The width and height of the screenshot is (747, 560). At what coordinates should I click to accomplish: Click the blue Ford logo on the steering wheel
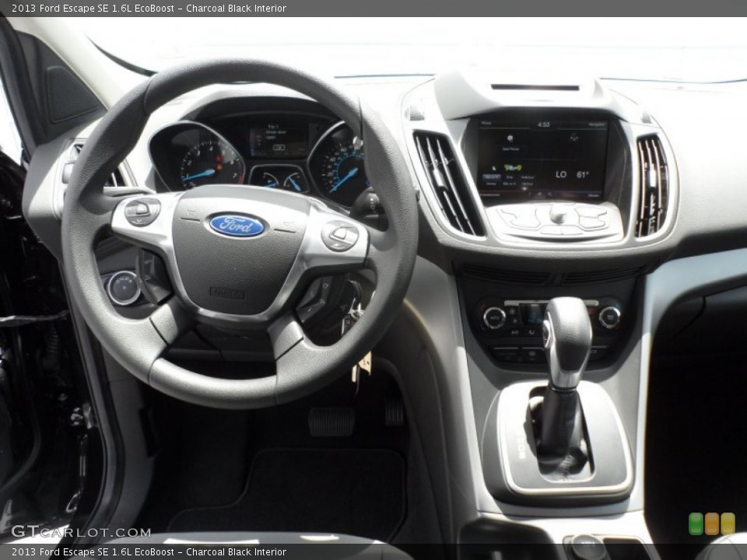tap(237, 226)
